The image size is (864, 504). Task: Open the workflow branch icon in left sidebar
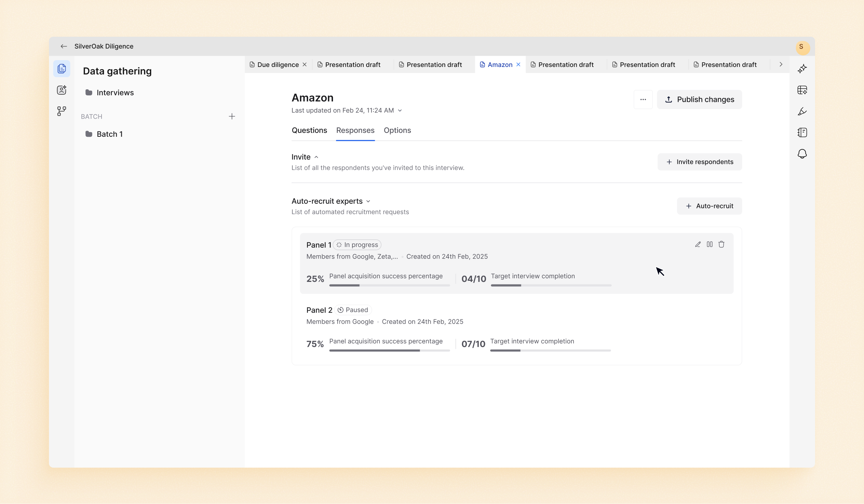point(62,111)
